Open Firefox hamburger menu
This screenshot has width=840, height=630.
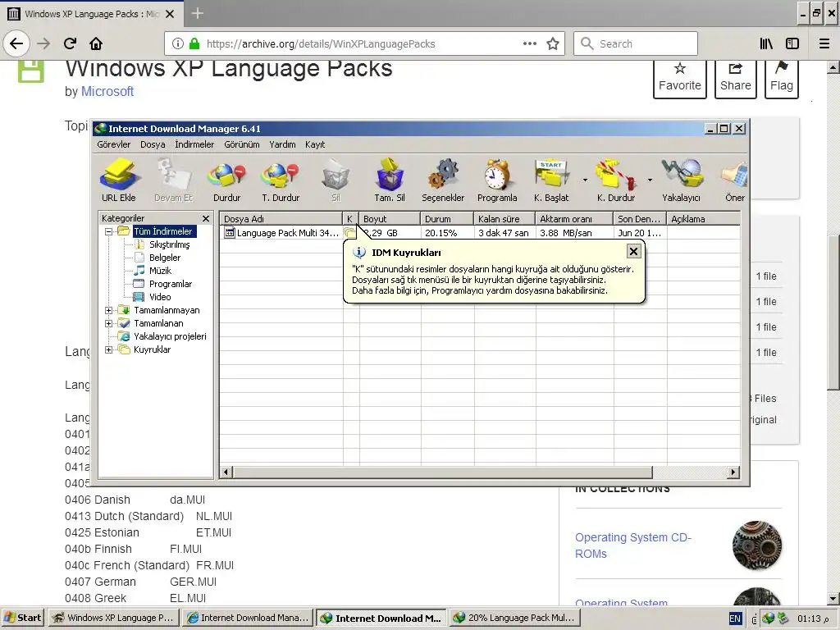click(x=824, y=44)
